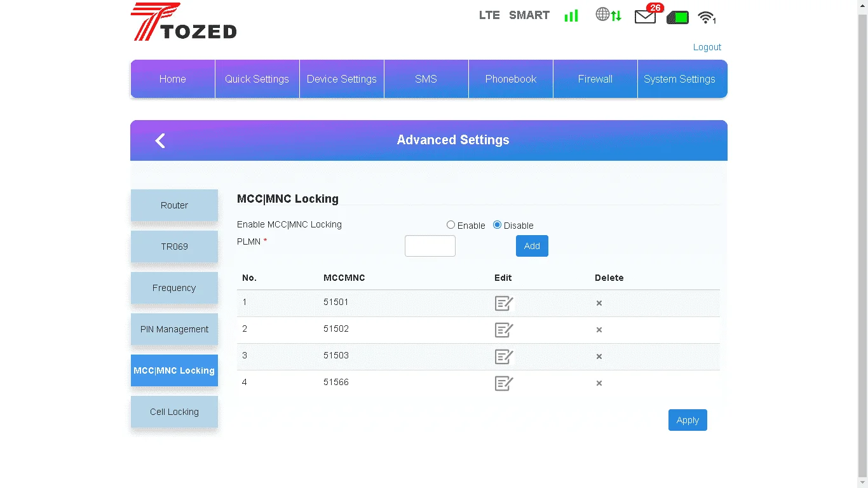Edit the 51502 entry

504,330
